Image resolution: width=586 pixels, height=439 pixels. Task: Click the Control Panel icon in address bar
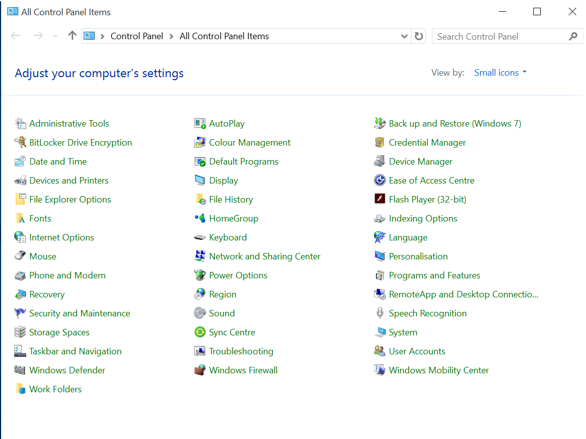click(x=89, y=36)
